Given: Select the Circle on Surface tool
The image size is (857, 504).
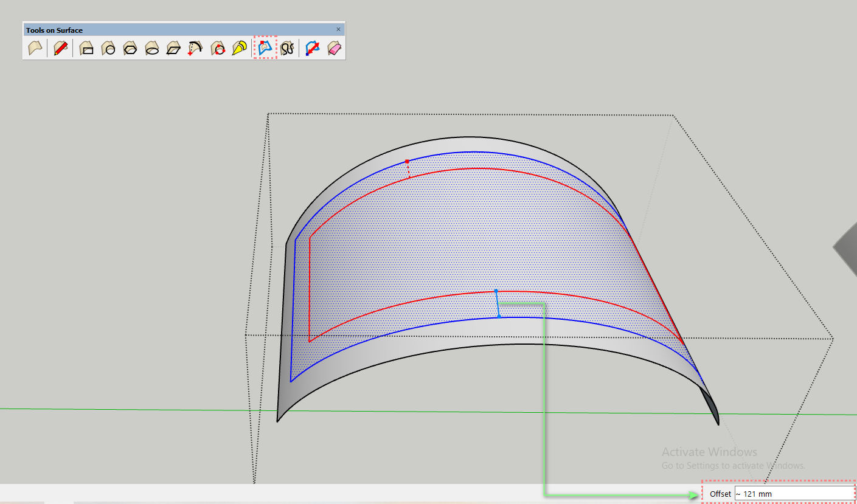Looking at the screenshot, I should tap(108, 49).
